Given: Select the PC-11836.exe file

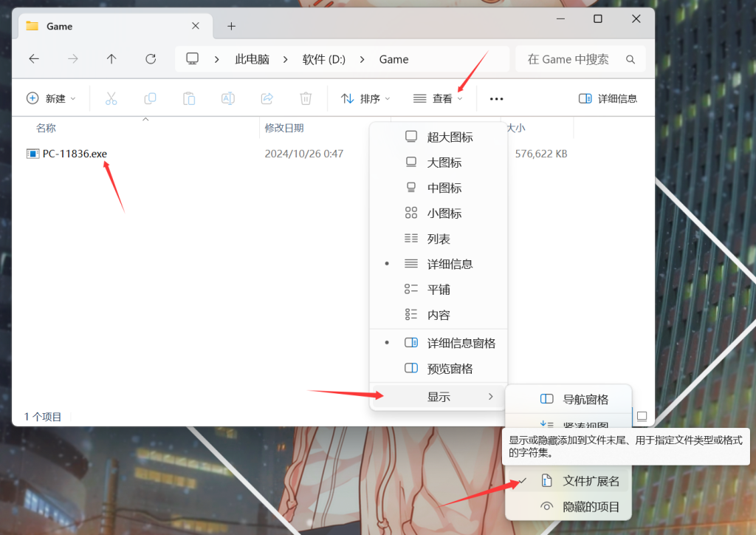Looking at the screenshot, I should pyautogui.click(x=75, y=154).
